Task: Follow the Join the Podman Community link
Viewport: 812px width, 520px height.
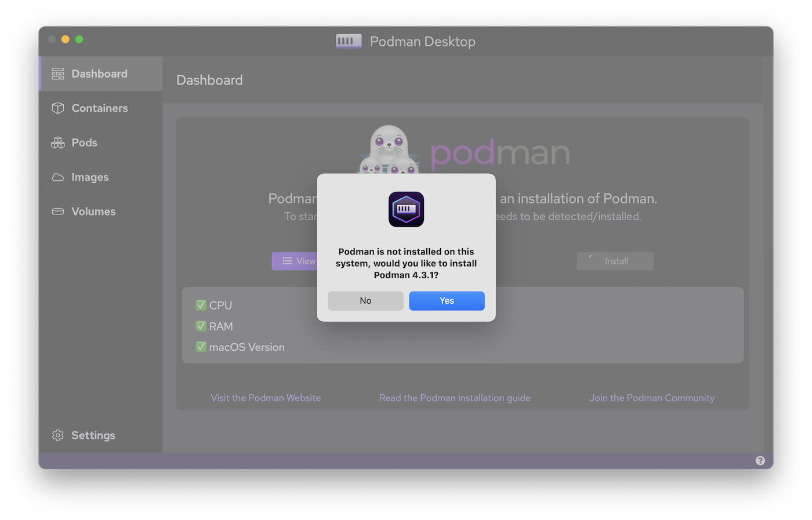Action: [651, 398]
